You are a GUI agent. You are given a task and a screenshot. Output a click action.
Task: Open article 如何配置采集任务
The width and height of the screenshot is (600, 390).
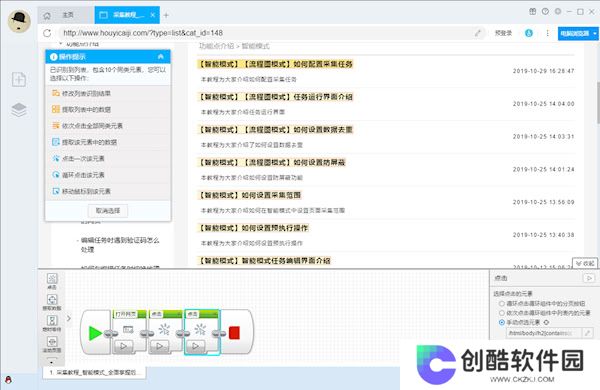(275, 64)
